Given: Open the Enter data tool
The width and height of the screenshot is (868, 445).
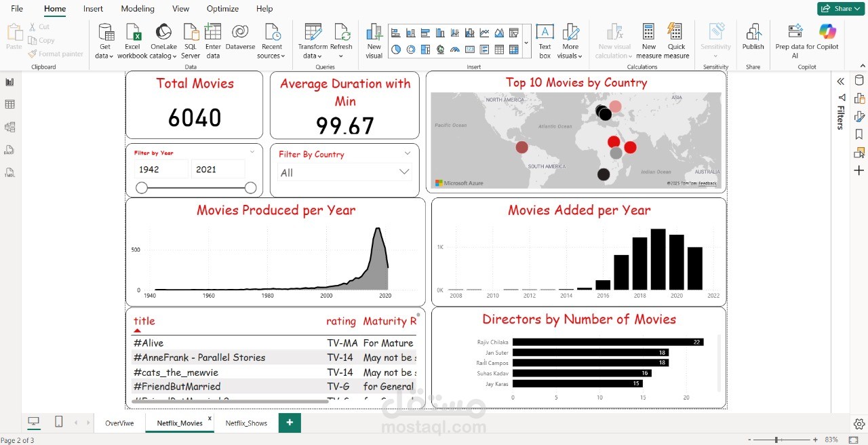Looking at the screenshot, I should coord(213,41).
